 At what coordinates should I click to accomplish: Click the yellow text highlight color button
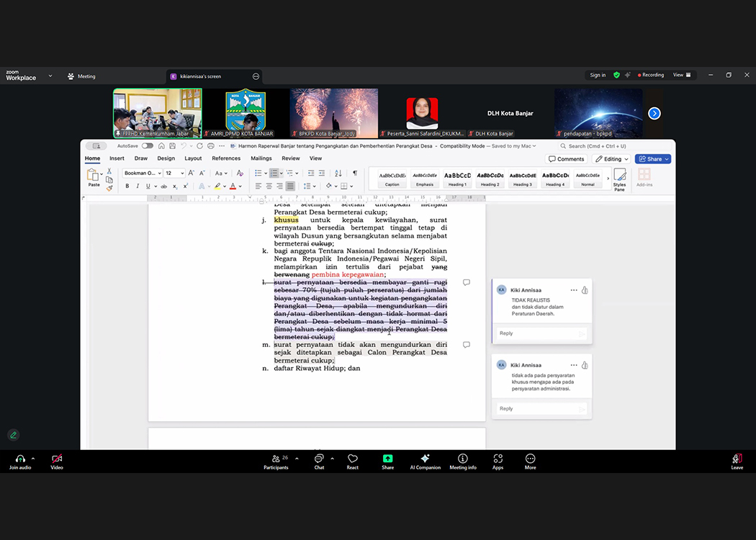[x=217, y=186]
